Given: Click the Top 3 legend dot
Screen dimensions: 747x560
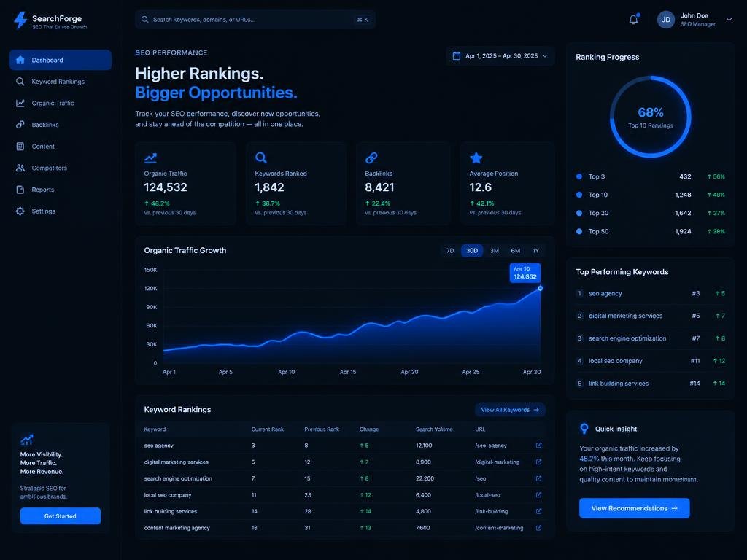Looking at the screenshot, I should 579,176.
